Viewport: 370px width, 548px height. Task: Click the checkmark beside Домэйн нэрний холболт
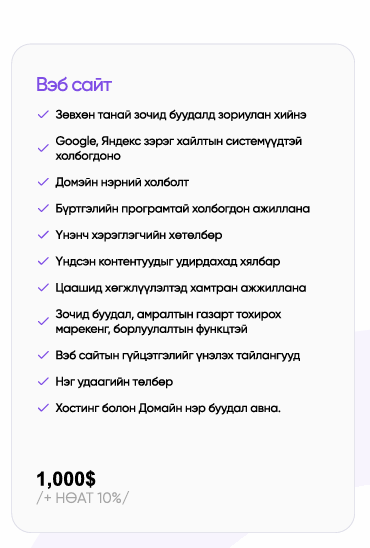[x=43, y=182]
